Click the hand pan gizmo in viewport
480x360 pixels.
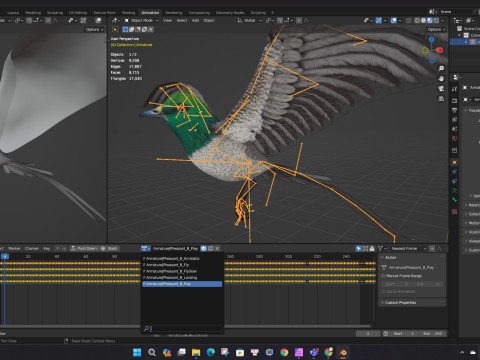coord(441,78)
